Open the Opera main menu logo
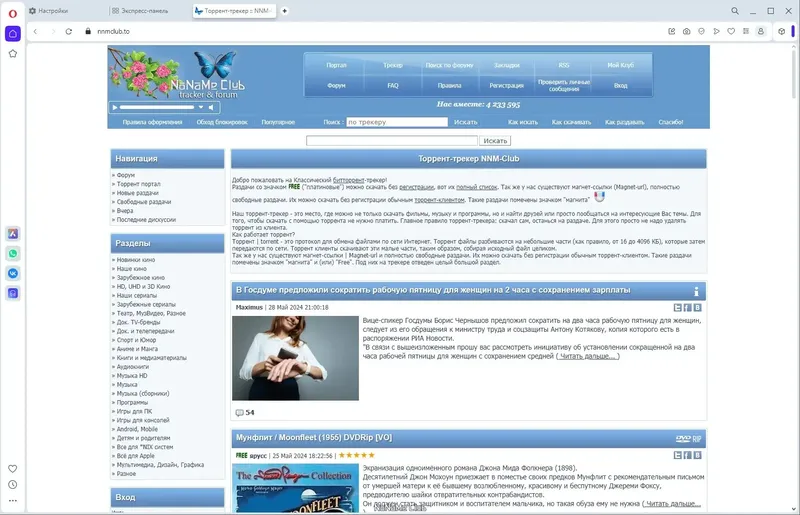Screen dimensions: 800x515 (x=13, y=13)
